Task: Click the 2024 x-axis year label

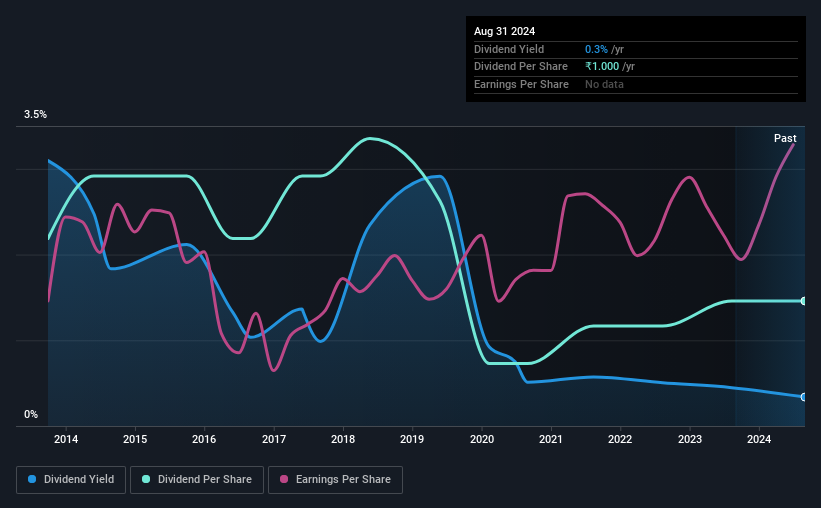Action: [x=759, y=439]
